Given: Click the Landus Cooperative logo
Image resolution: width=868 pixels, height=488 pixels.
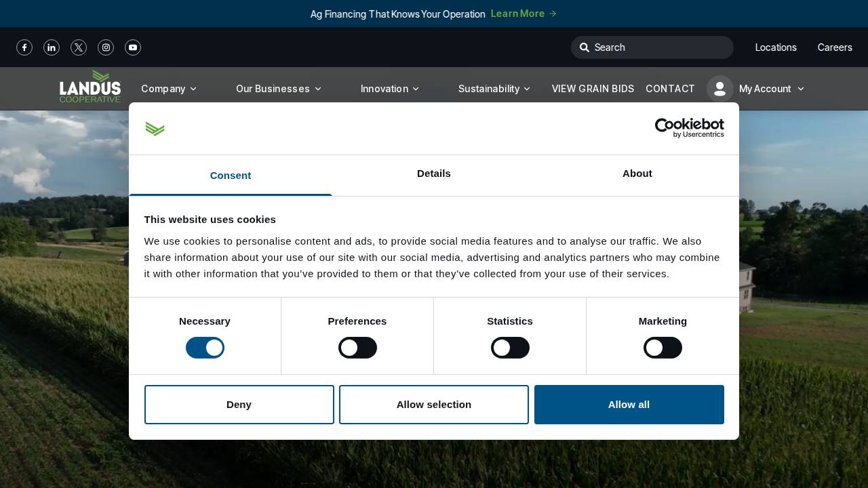Looking at the screenshot, I should point(90,87).
